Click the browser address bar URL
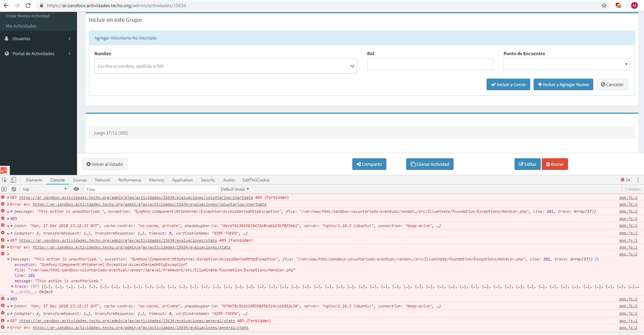 point(117,5)
